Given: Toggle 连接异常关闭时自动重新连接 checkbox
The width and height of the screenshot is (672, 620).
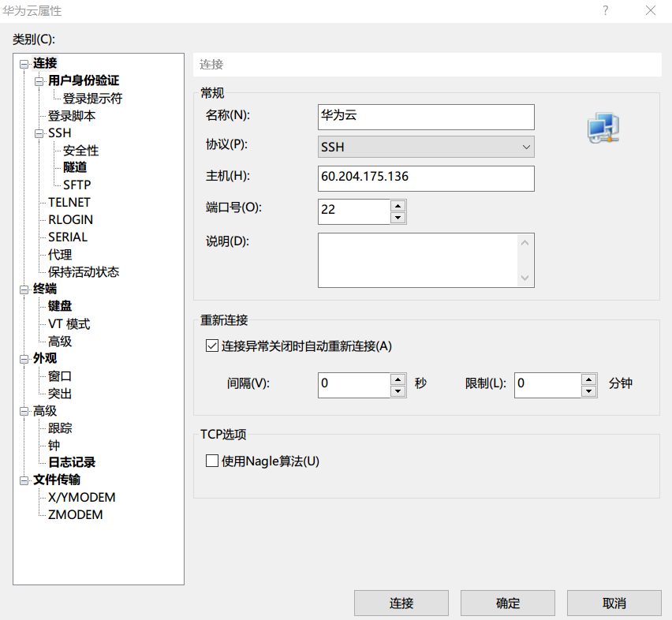Looking at the screenshot, I should click(212, 345).
